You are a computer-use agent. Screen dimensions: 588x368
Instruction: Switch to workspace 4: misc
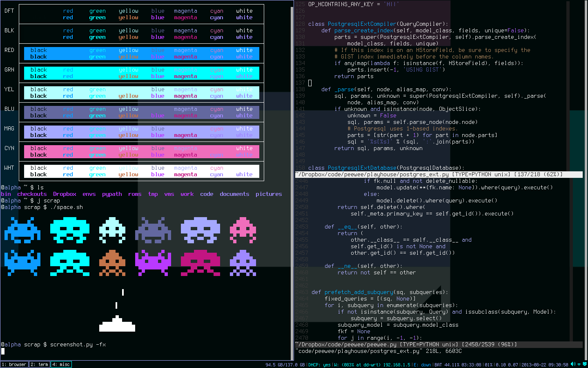[61, 364]
